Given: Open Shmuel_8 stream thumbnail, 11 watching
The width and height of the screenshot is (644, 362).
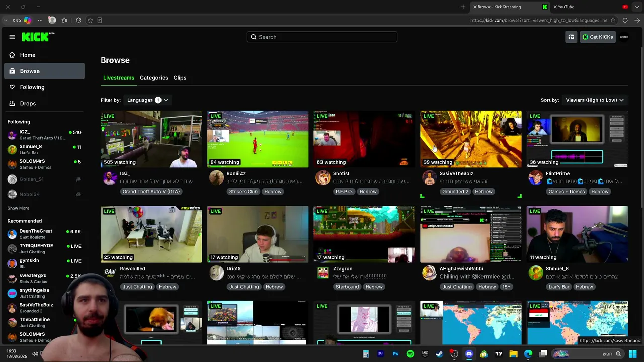Looking at the screenshot, I should click(x=577, y=234).
